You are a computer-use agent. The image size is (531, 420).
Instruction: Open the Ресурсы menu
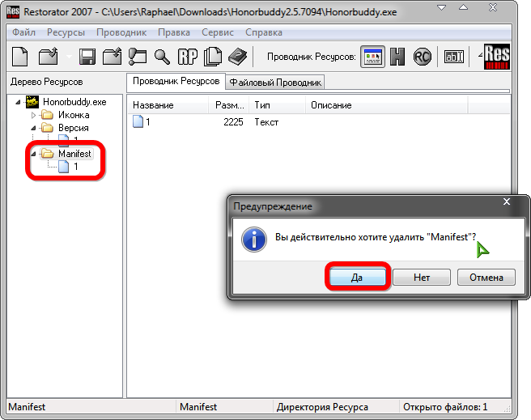pos(66,32)
